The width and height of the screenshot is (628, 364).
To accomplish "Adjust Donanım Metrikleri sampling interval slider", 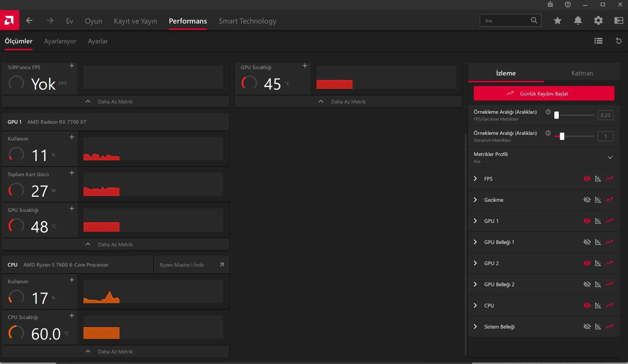I will pyautogui.click(x=574, y=136).
